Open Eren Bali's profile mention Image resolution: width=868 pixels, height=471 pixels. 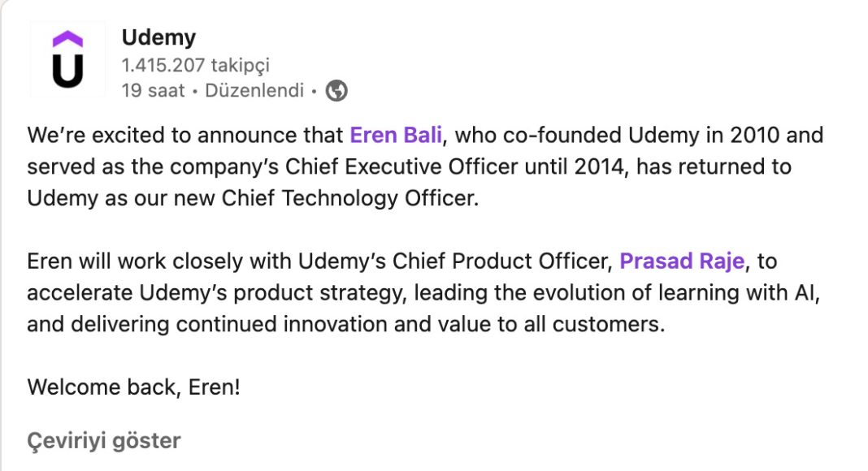[x=396, y=136]
